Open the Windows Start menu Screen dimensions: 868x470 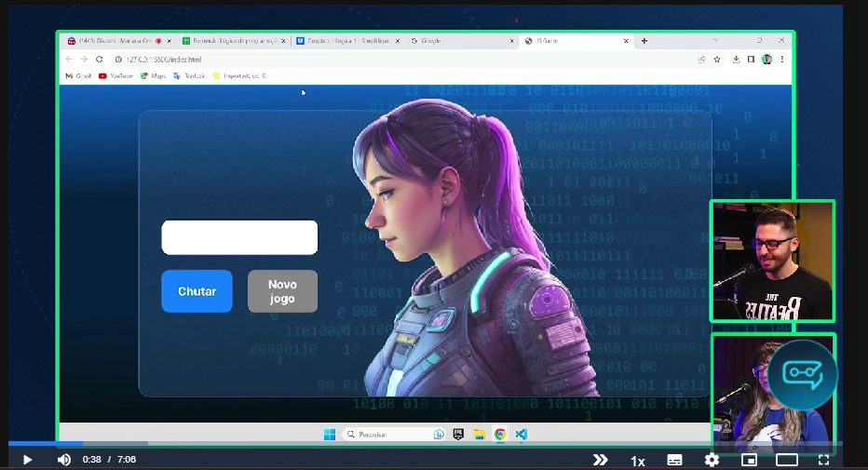pyautogui.click(x=330, y=435)
